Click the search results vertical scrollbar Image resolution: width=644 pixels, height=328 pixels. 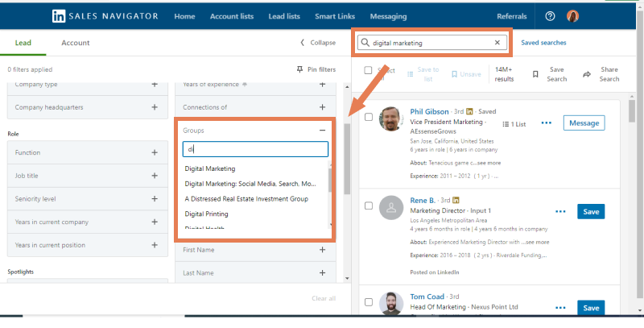[x=632, y=110]
